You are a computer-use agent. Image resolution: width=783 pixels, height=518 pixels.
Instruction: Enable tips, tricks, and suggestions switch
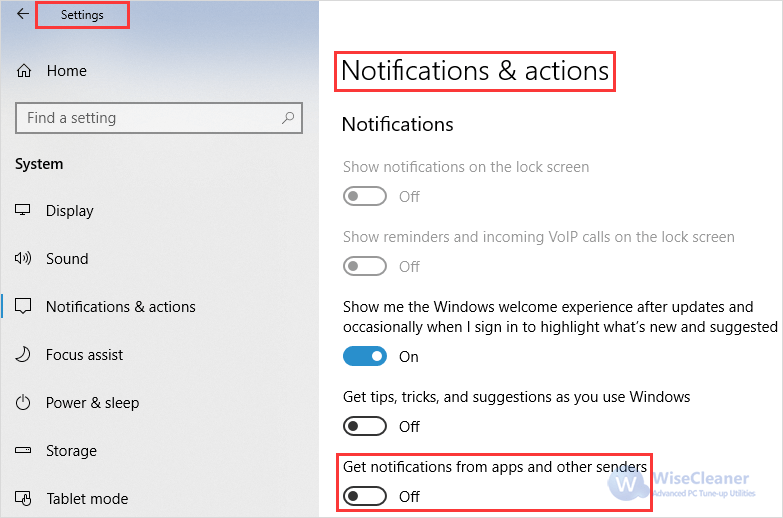click(x=365, y=426)
